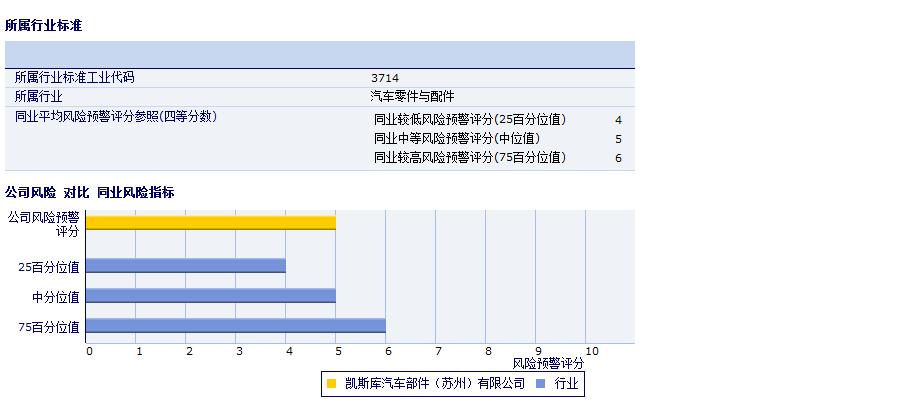Click the 公司风险预警评分 y-axis label
902x404 pixels.
point(43,223)
